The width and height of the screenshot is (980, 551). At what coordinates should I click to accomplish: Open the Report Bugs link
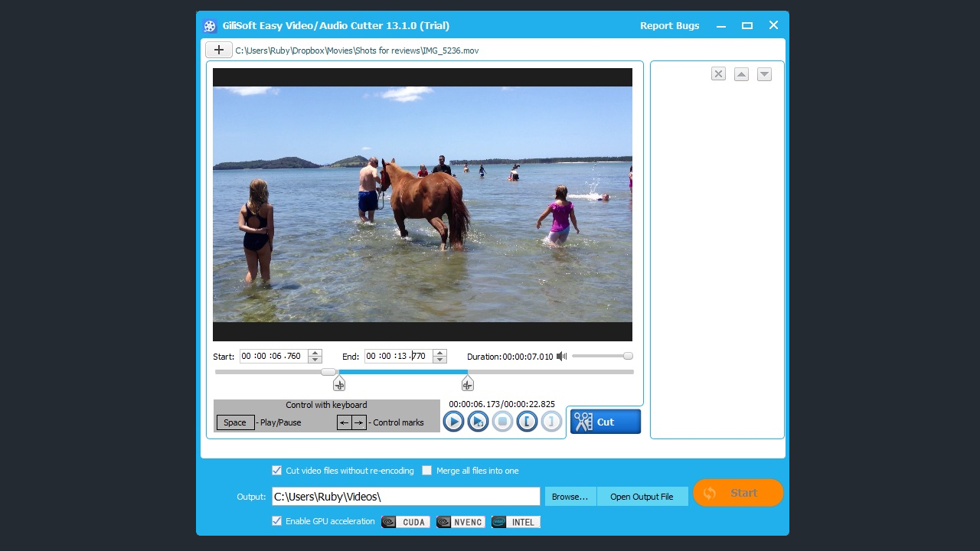pyautogui.click(x=669, y=25)
